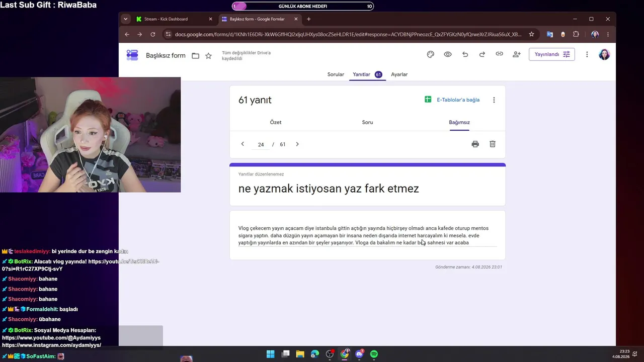Copy the responder link icon
644x362 pixels.
click(499, 54)
